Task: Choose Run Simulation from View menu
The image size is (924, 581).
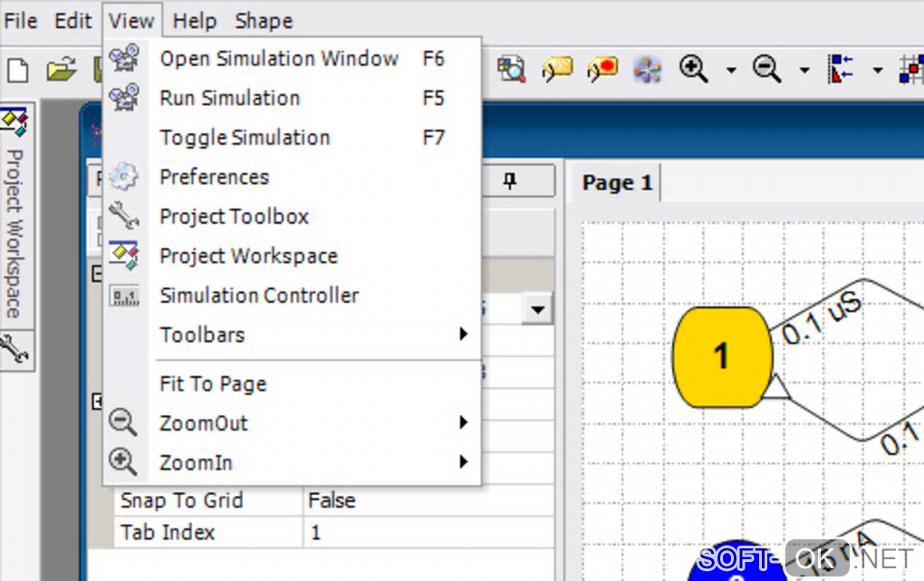Action: tap(293, 98)
